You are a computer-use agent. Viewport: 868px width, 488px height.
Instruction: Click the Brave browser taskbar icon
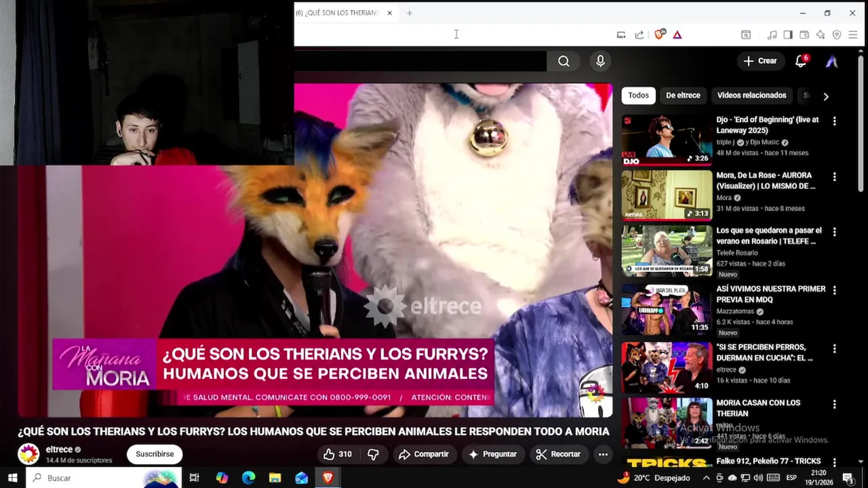click(x=328, y=478)
